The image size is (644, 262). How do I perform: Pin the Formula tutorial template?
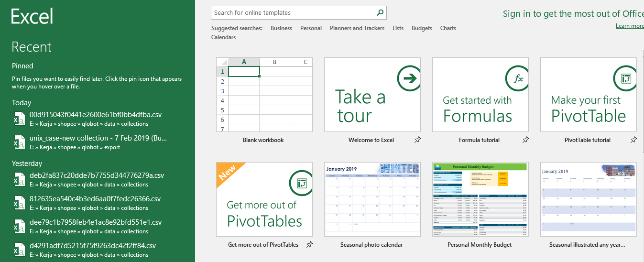525,140
